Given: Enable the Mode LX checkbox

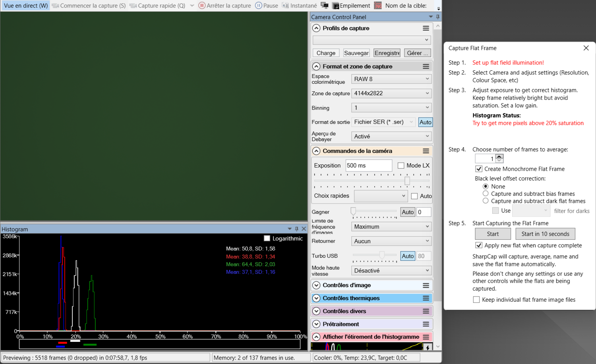Looking at the screenshot, I should (401, 166).
